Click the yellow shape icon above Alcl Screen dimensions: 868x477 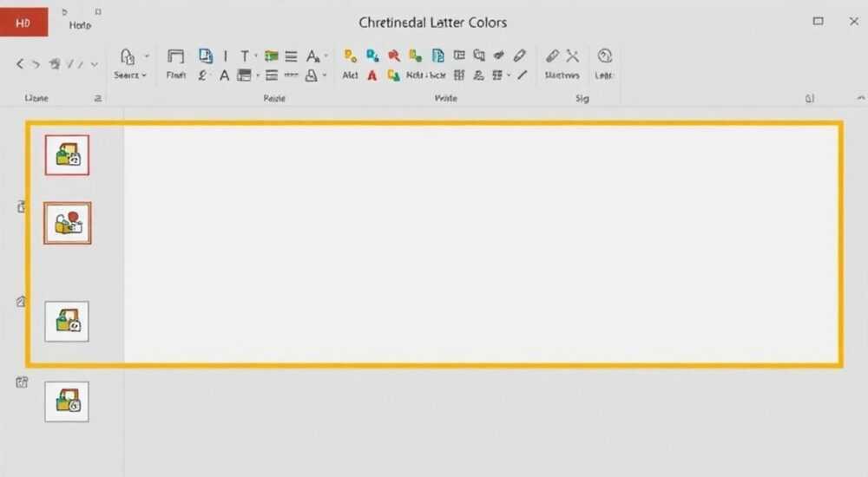(x=351, y=56)
